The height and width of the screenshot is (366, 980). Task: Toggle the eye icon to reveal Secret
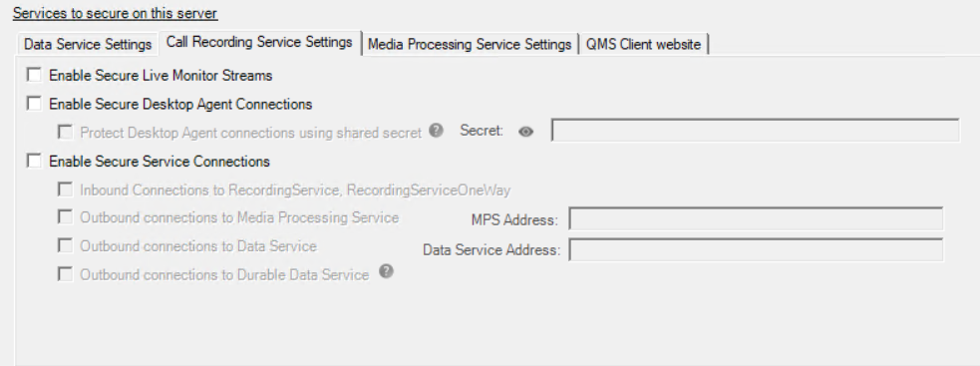[526, 132]
